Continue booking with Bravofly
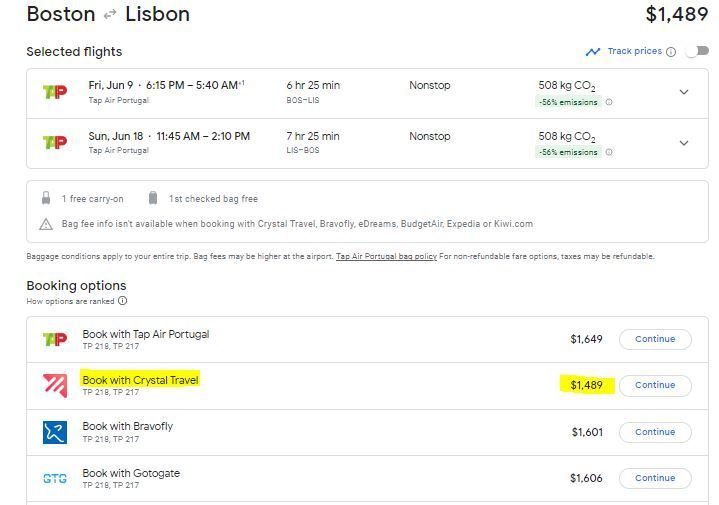 (x=655, y=432)
